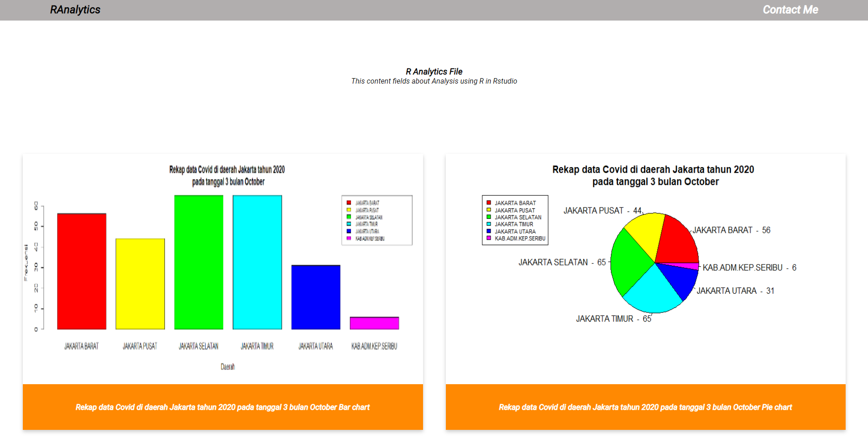868x439 pixels.
Task: Open the Contact Me page
Action: (x=790, y=9)
